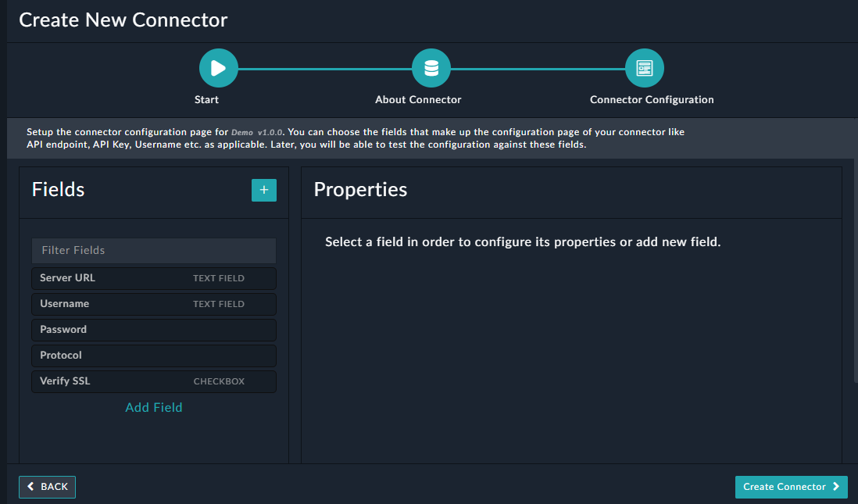Select the Username field
Screen dimensions: 858x504
pyautogui.click(x=153, y=303)
